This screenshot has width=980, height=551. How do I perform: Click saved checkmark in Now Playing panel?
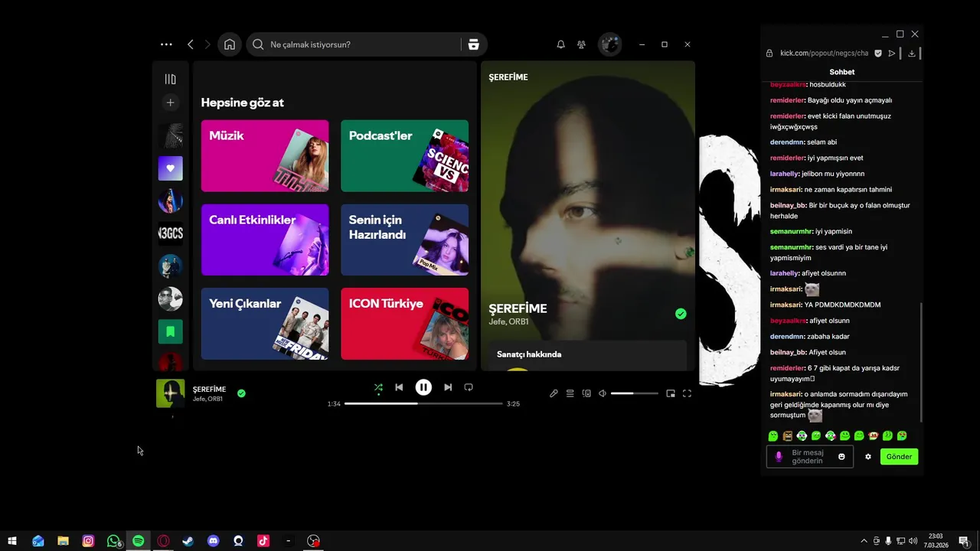[681, 314]
